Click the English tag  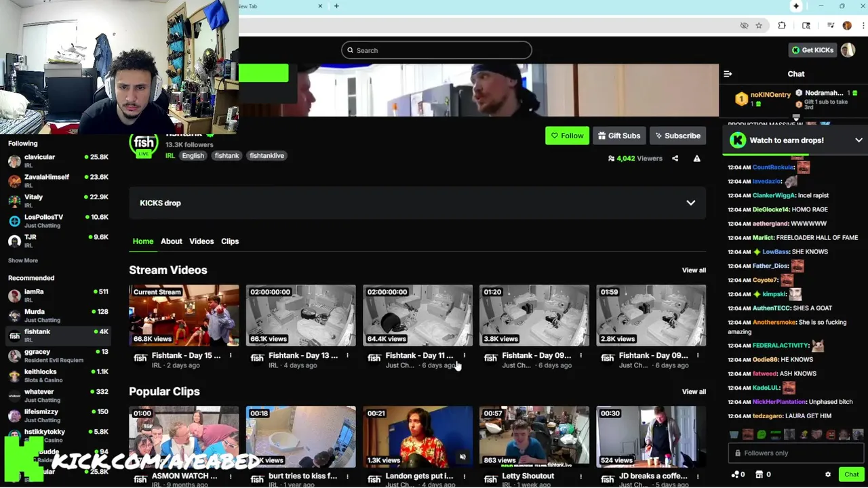tap(193, 156)
